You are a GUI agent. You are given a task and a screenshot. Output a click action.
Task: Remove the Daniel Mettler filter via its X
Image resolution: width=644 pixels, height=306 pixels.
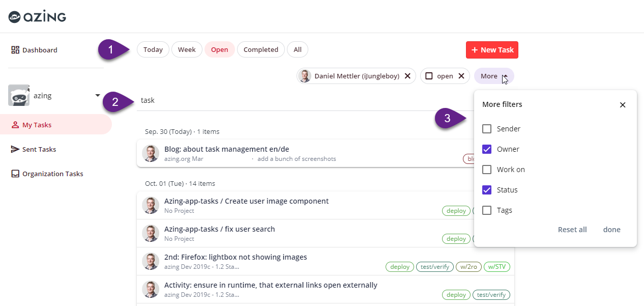pyautogui.click(x=407, y=75)
